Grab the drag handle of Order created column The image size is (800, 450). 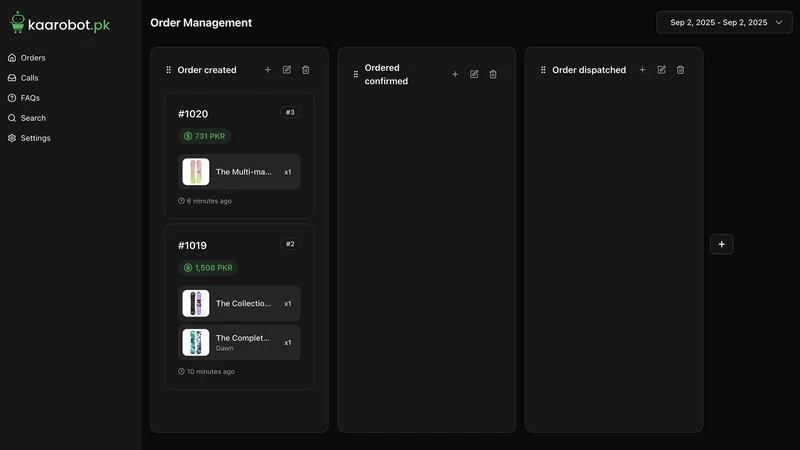(168, 70)
